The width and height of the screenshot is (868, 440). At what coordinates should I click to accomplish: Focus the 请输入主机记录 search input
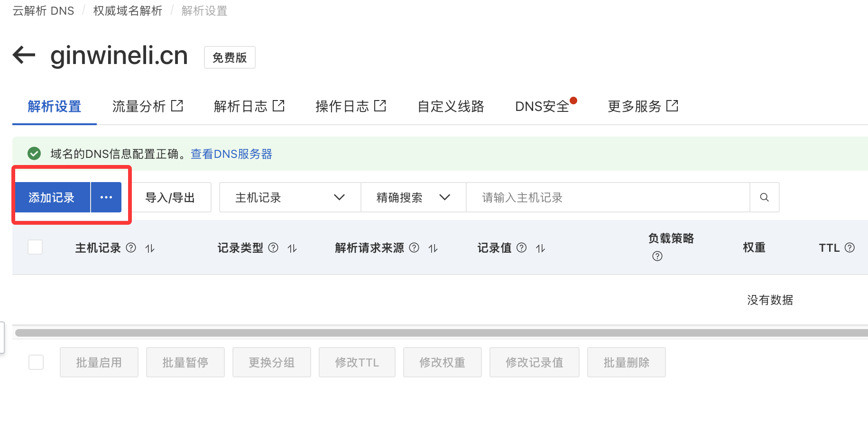[607, 197]
